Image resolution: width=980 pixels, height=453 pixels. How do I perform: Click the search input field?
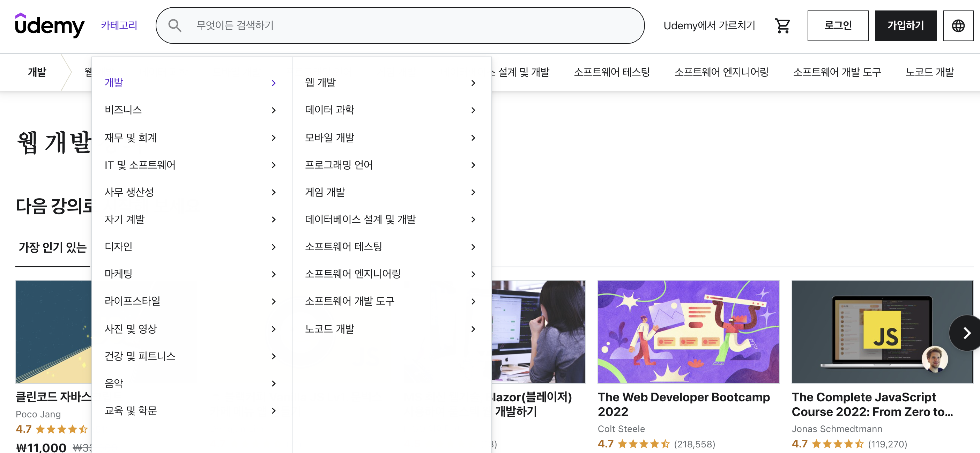coord(411,25)
